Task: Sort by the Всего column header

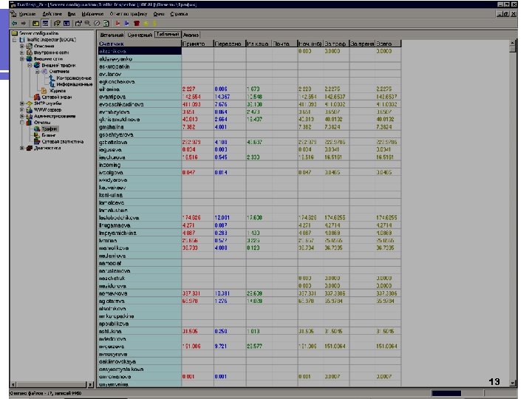Action: click(388, 44)
